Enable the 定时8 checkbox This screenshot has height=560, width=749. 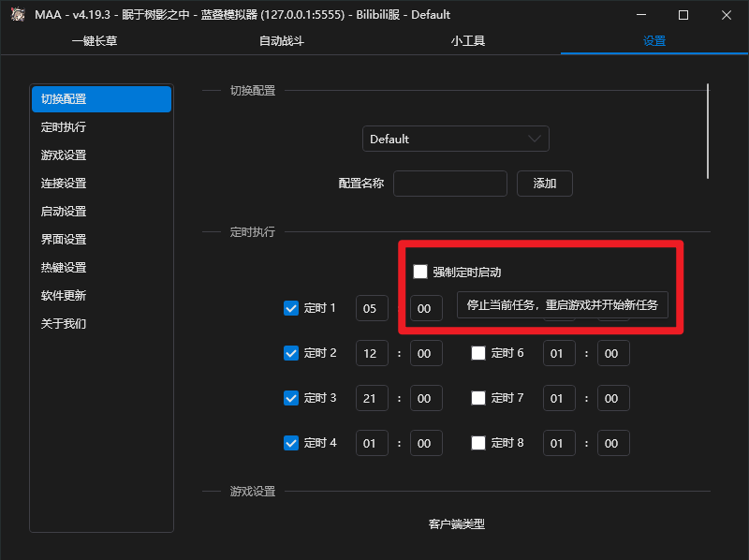[478, 442]
